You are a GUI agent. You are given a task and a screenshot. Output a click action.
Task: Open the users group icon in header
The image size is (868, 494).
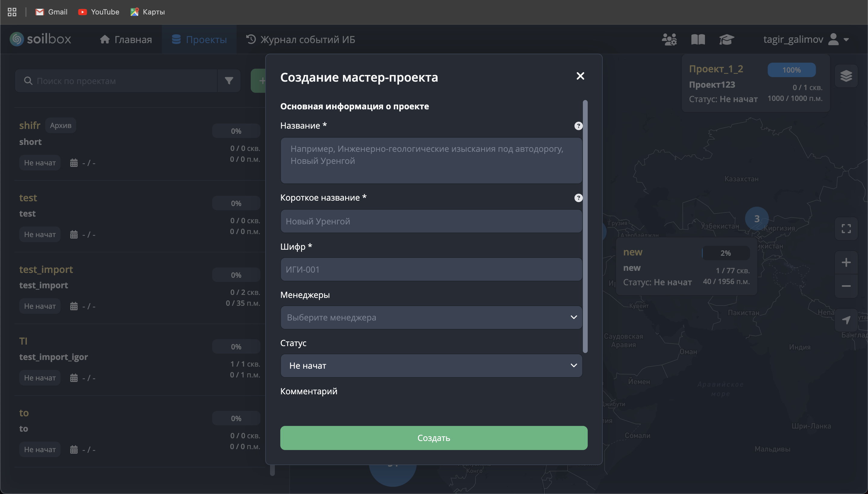point(669,39)
